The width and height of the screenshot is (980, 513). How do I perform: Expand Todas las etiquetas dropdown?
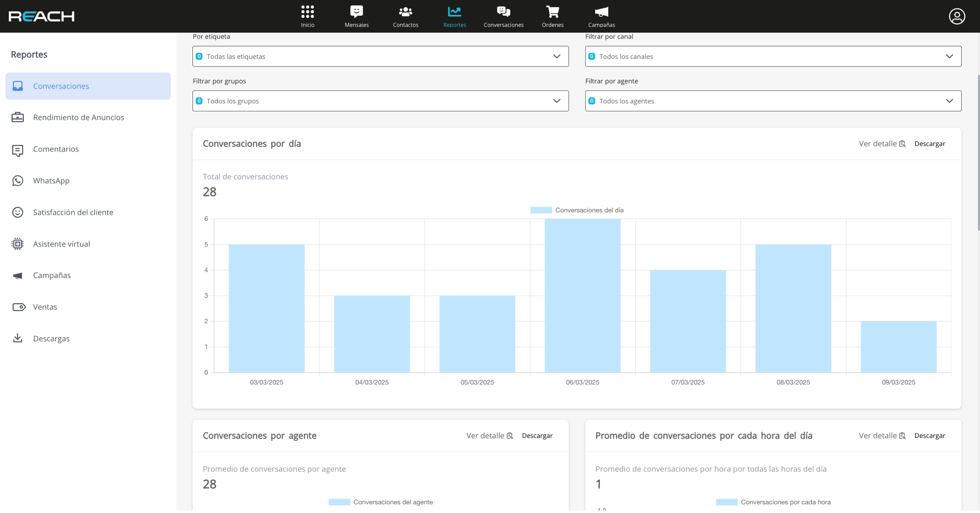click(380, 56)
